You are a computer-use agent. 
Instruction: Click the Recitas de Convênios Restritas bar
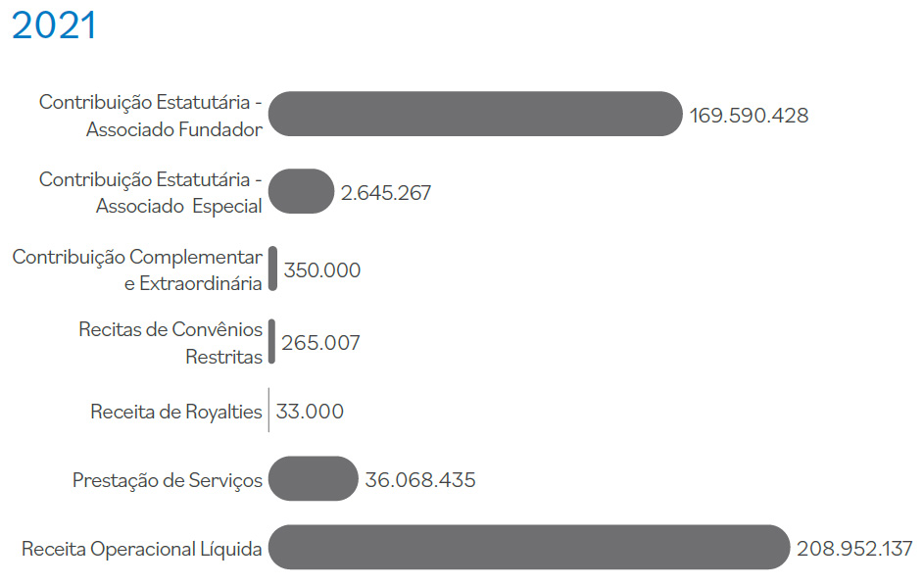click(271, 341)
